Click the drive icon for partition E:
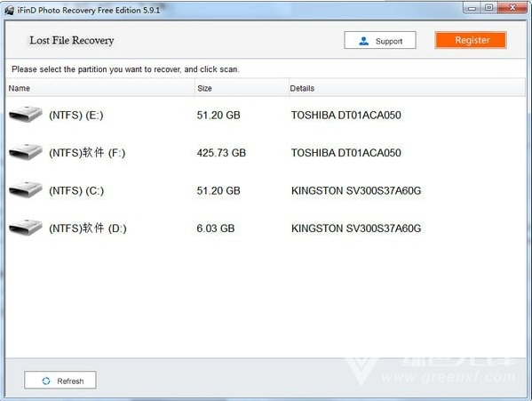Viewport: 532px width, 401px height. point(26,114)
